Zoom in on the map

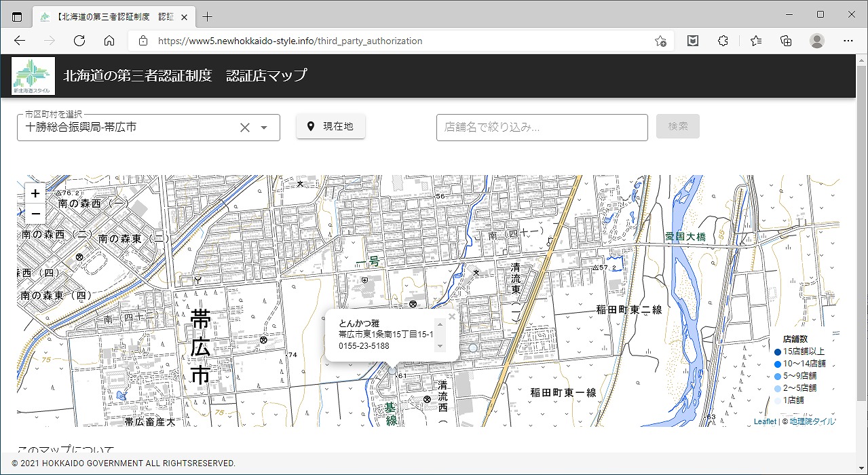click(35, 193)
